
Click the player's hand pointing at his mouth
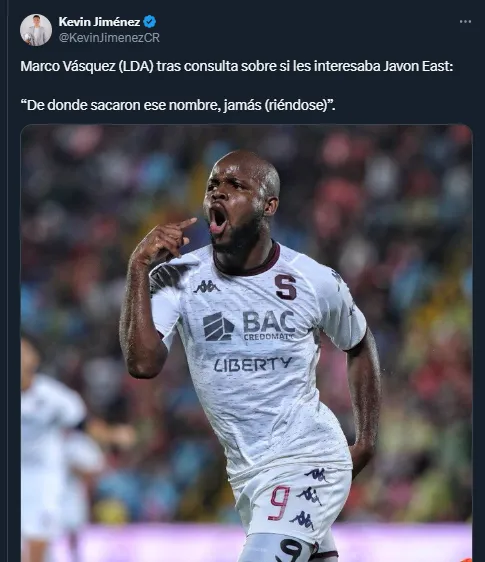[167, 238]
